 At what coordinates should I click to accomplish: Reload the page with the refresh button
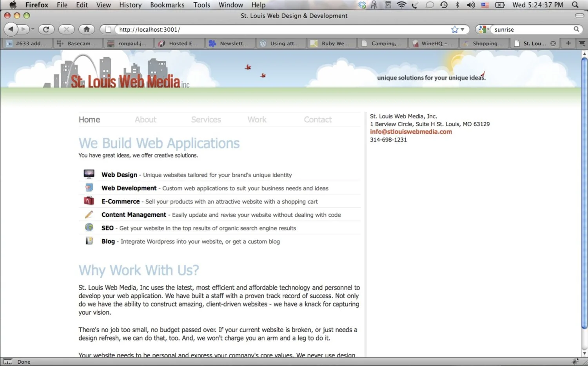(x=46, y=29)
